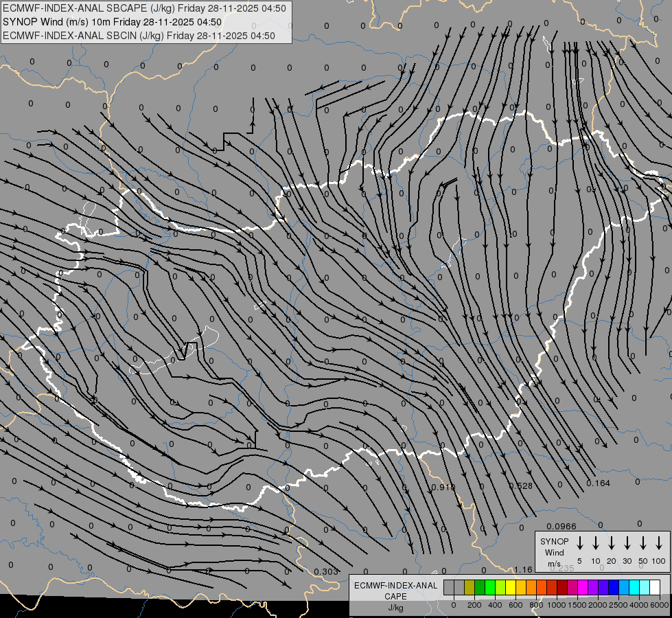
Task: Click the 200 tick label on CAPE scale
Action: click(x=474, y=605)
